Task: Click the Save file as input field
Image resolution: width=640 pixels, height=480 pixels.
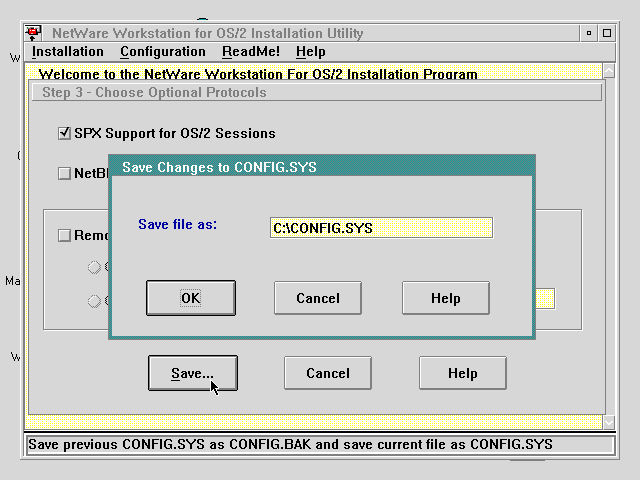Action: [x=381, y=228]
